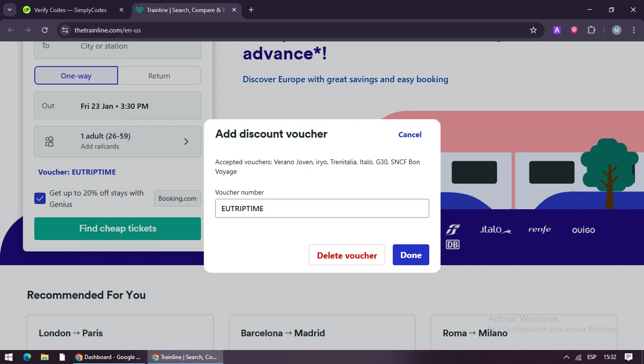Open the Barcelona to Madrid recommended route
Image resolution: width=644 pixels, height=364 pixels.
[322, 333]
